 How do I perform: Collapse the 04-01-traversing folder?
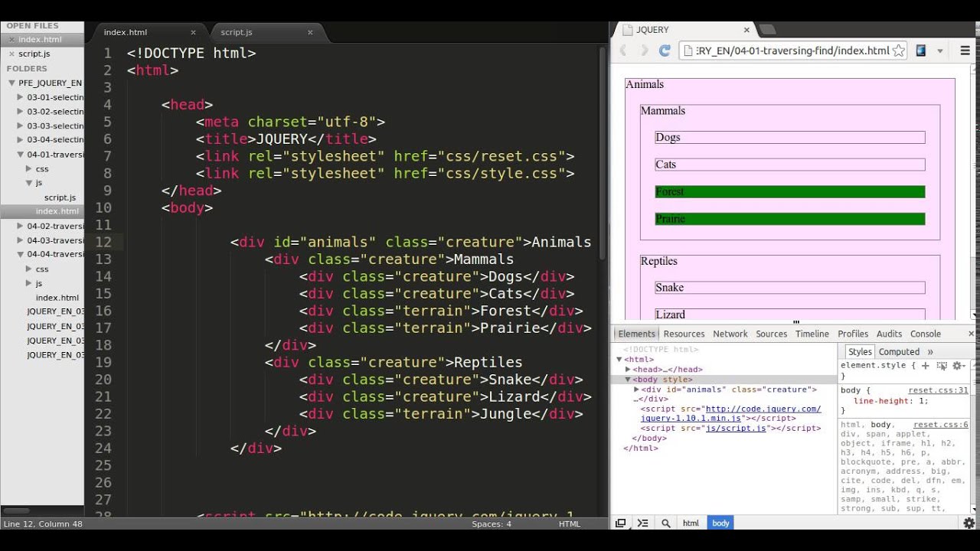20,154
